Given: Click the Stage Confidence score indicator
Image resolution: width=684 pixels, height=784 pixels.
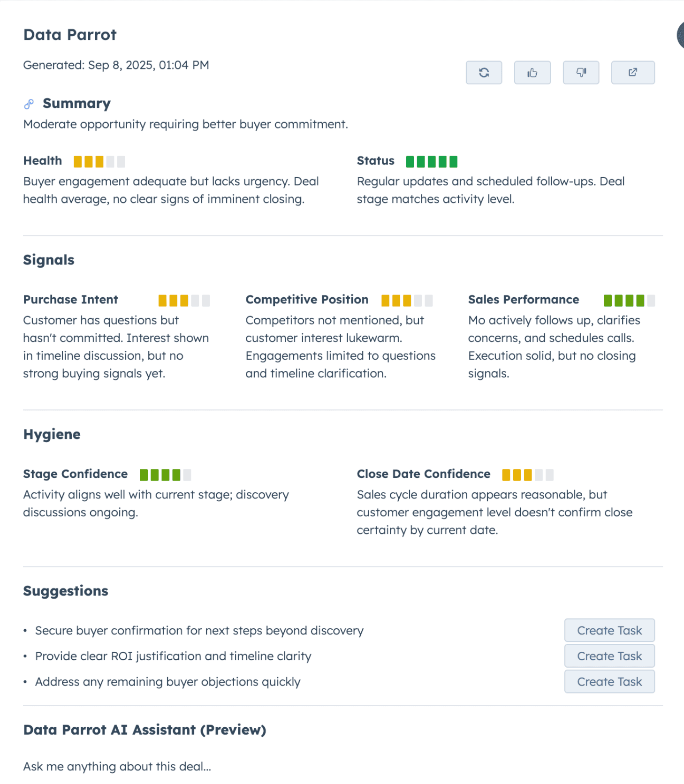Looking at the screenshot, I should (165, 475).
